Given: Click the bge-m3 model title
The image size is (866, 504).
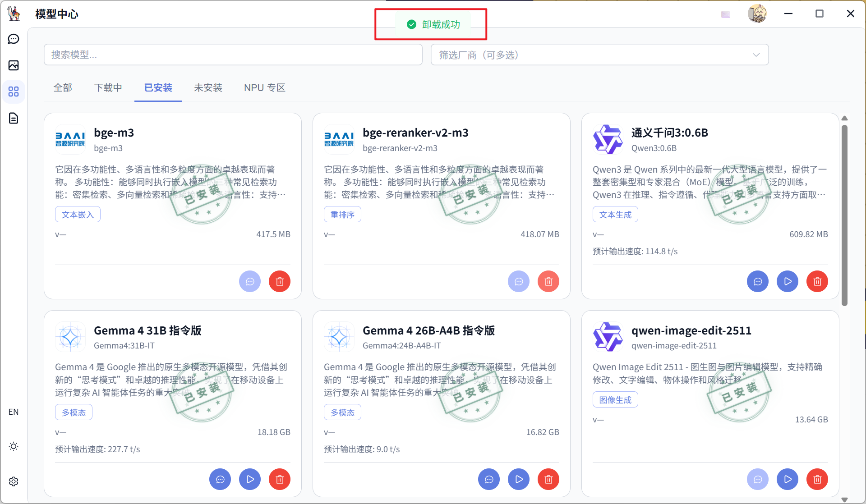Looking at the screenshot, I should coord(114,133).
